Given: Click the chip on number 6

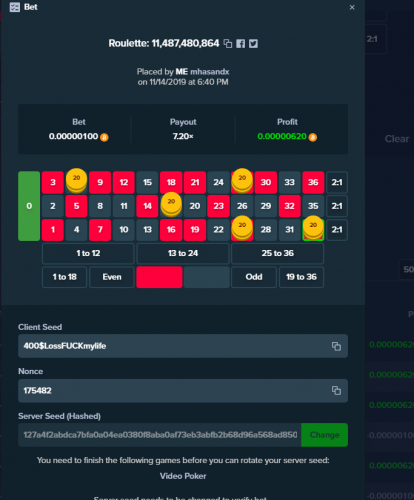Looking at the screenshot, I should click(77, 181).
